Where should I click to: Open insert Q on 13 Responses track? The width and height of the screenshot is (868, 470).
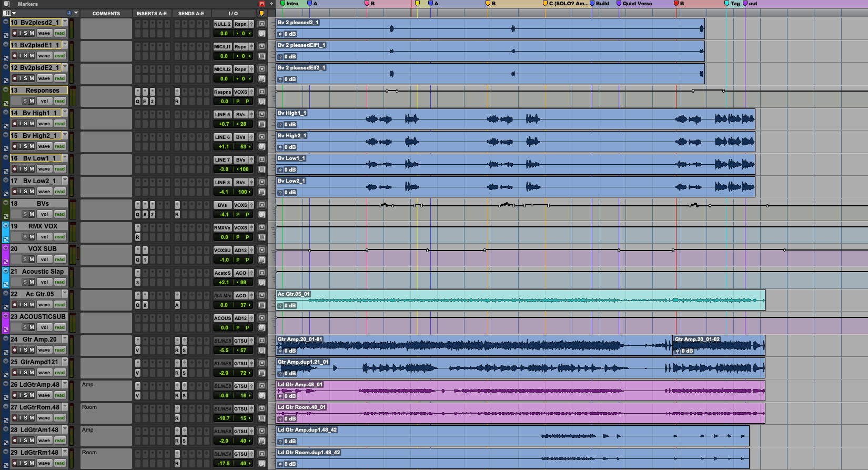pos(138,101)
